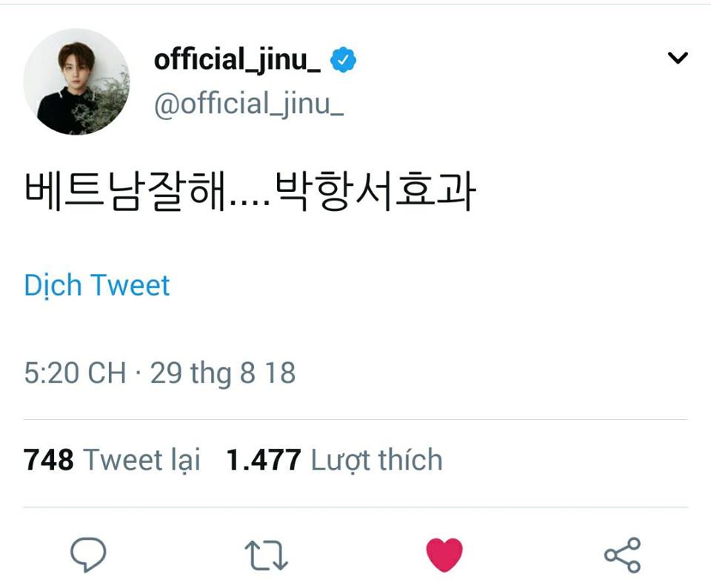711x588 pixels.
Task: Click the Dịch Tweet translate link
Action: click(97, 286)
